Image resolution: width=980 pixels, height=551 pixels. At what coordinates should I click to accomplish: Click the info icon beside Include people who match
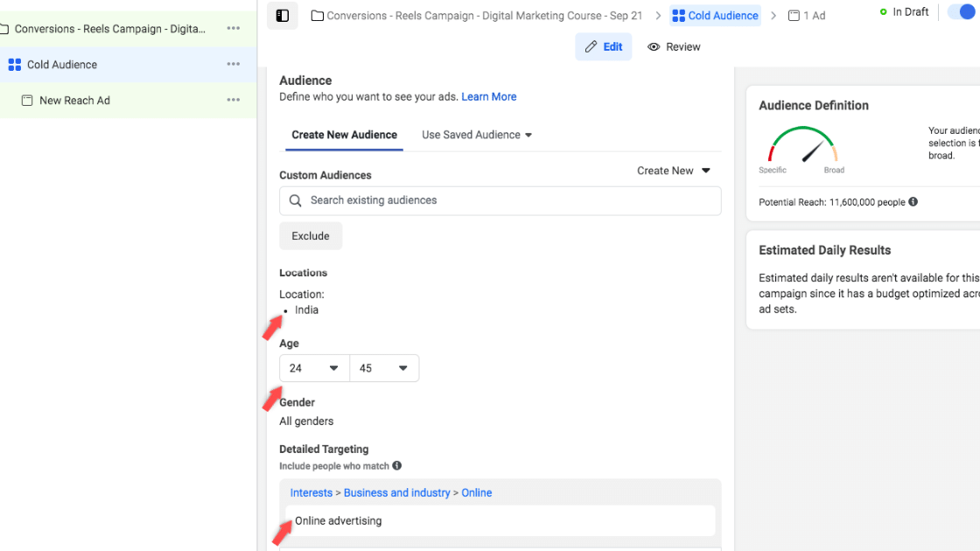coord(396,465)
